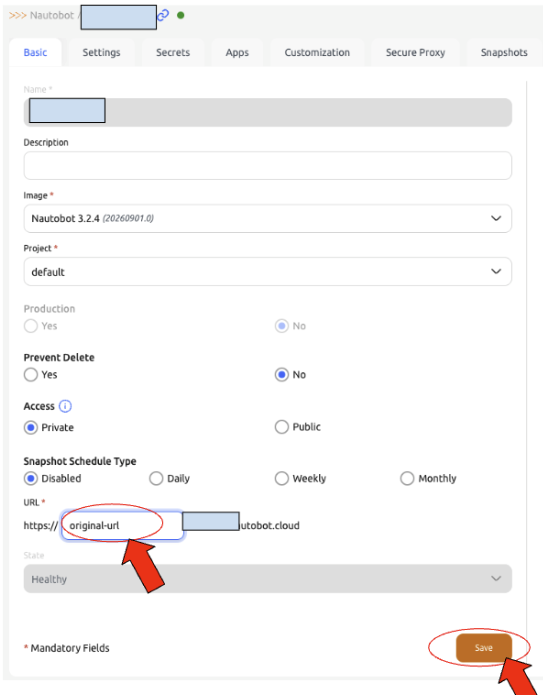Set Prevent Delete to No

(x=281, y=375)
